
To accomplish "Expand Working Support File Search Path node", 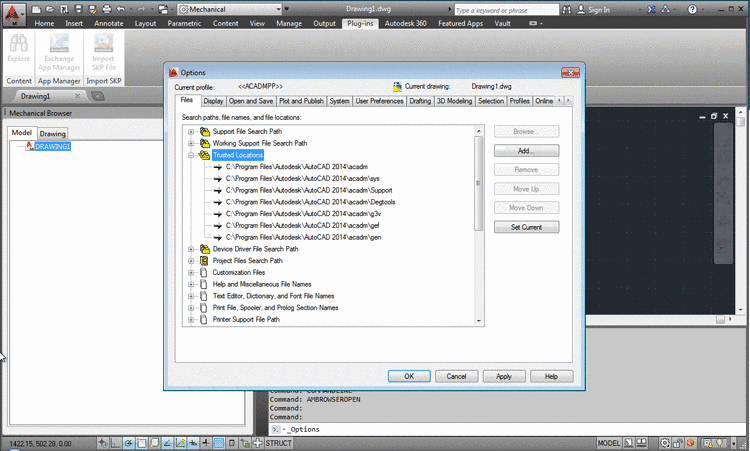I will pos(191,143).
